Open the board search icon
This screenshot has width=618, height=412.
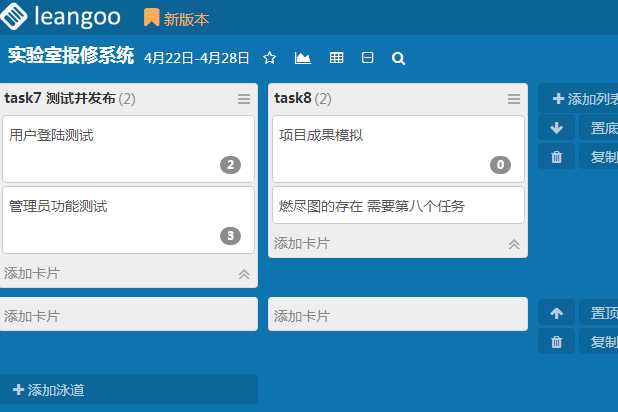(x=398, y=58)
